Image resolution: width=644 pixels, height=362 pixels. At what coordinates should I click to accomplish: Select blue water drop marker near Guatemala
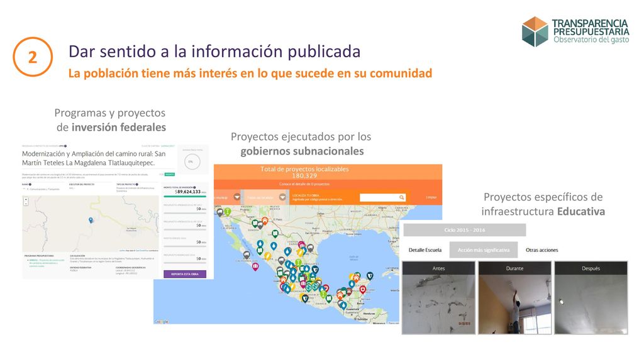coord(343,305)
